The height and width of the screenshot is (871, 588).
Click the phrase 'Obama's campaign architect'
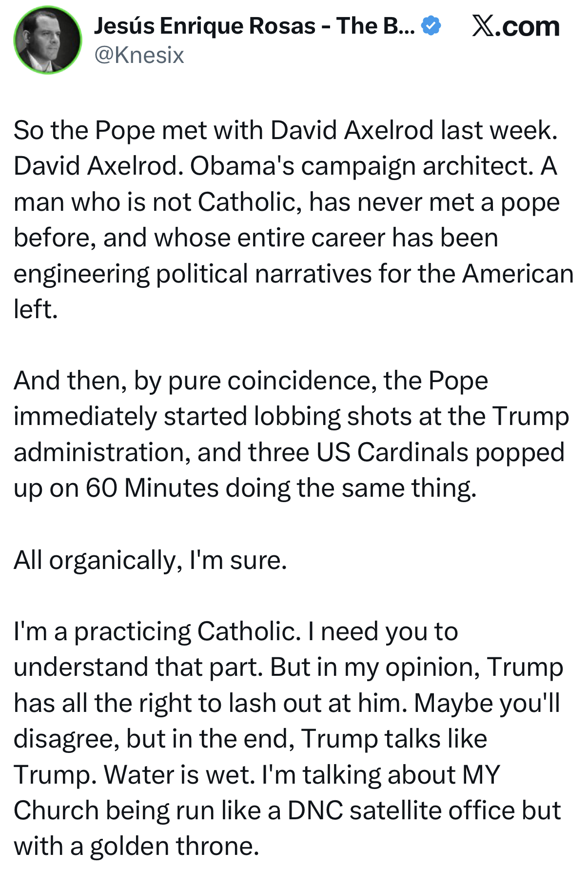point(361,166)
